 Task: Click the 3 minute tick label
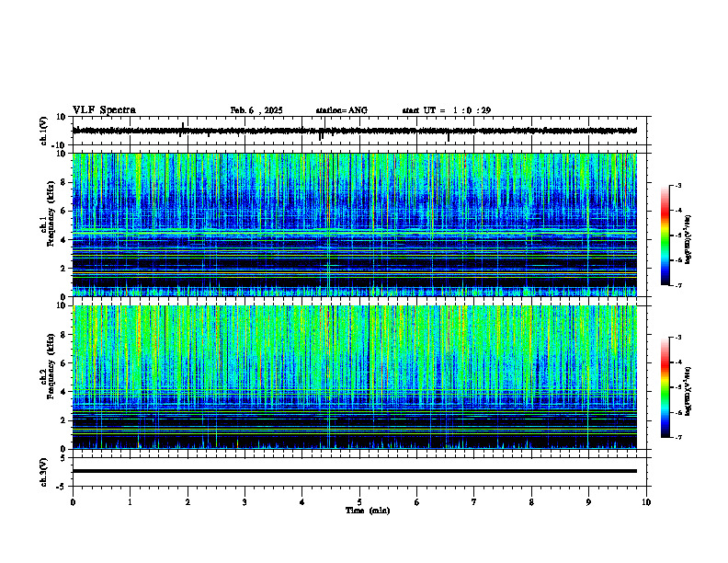coord(245,502)
